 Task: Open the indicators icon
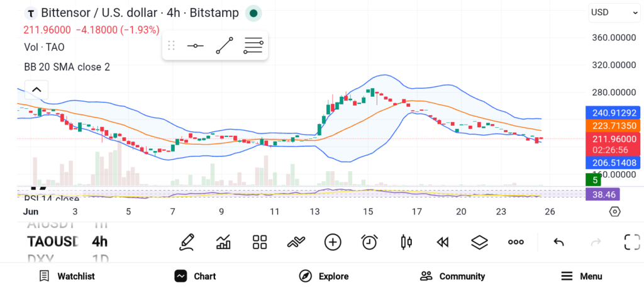(x=296, y=242)
